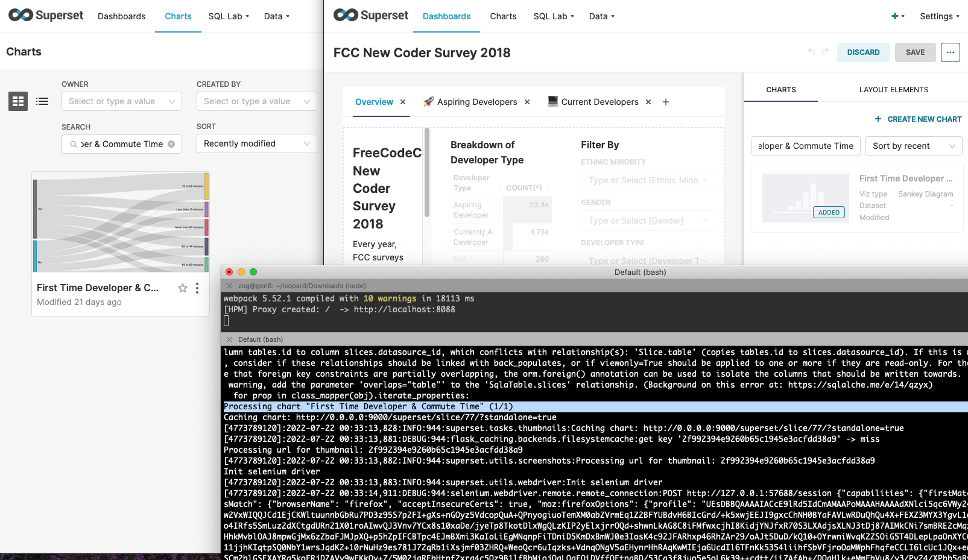Select the LAYOUT ELEMENTS builder tab
The image size is (968, 560).
pyautogui.click(x=894, y=90)
